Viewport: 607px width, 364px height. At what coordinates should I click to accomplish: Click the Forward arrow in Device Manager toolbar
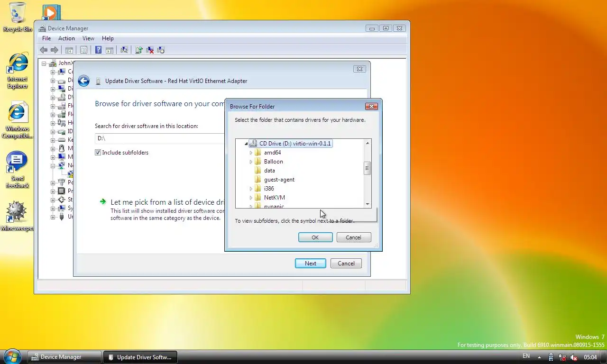tap(55, 50)
